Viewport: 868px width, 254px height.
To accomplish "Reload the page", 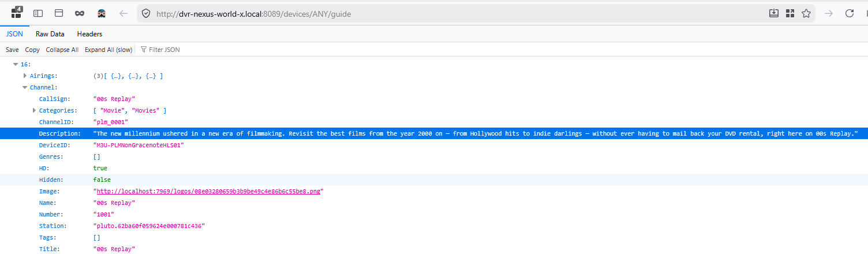I will tap(850, 13).
